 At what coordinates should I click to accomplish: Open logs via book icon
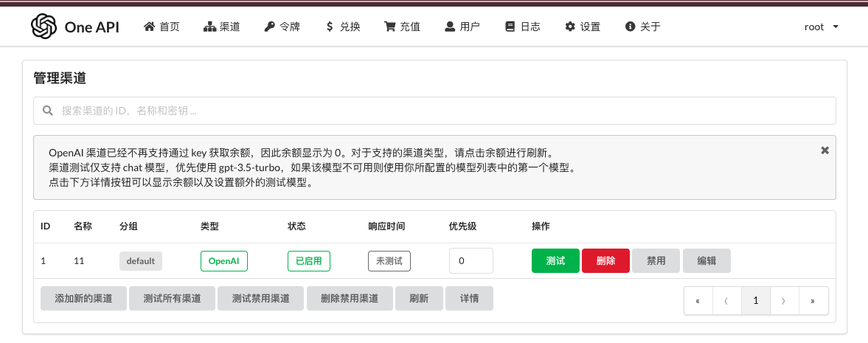pyautogui.click(x=510, y=27)
